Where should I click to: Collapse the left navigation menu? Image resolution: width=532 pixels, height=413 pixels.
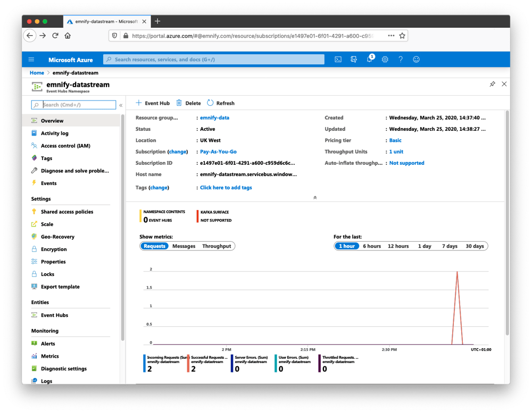[x=121, y=105]
